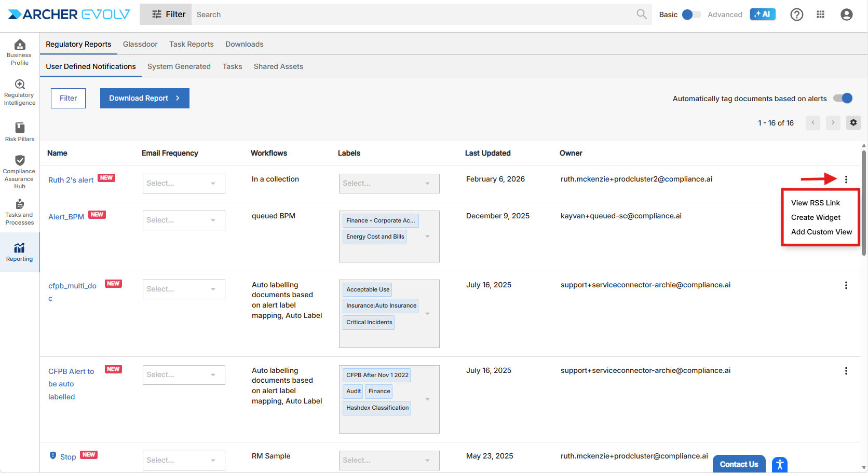The height and width of the screenshot is (473, 868).
Task: Click the help question mark icon
Action: point(796,15)
